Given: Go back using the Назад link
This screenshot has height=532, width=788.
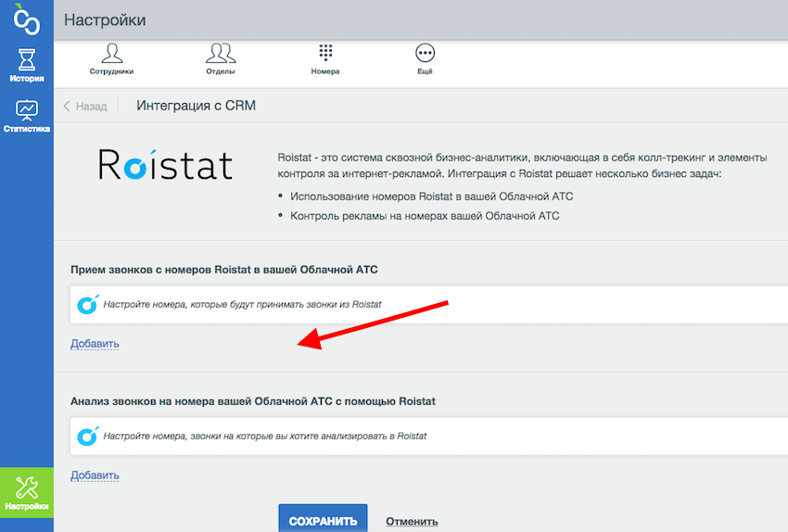Looking at the screenshot, I should click(85, 106).
